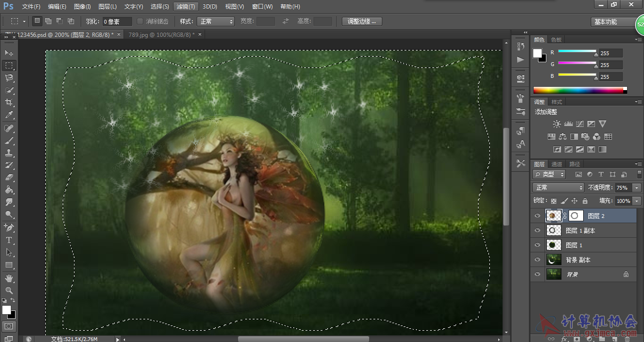Add a Color Balance adjustment
644x342 pixels.
pyautogui.click(x=562, y=137)
